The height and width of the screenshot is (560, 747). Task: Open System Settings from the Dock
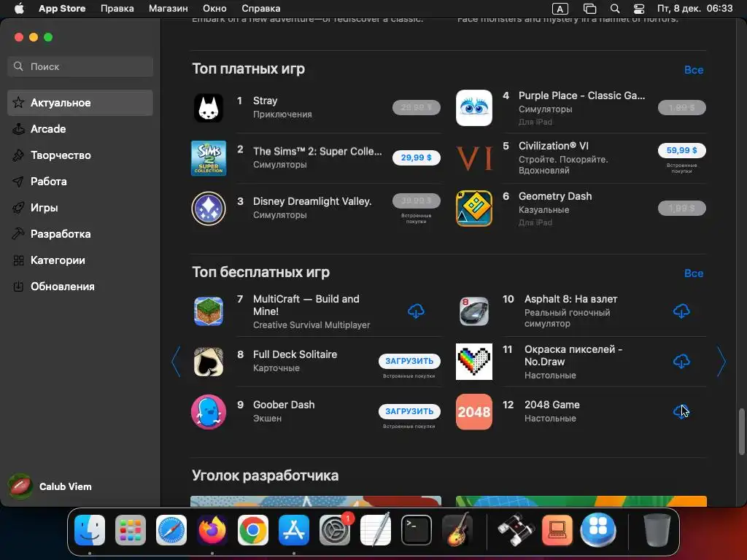pyautogui.click(x=334, y=529)
